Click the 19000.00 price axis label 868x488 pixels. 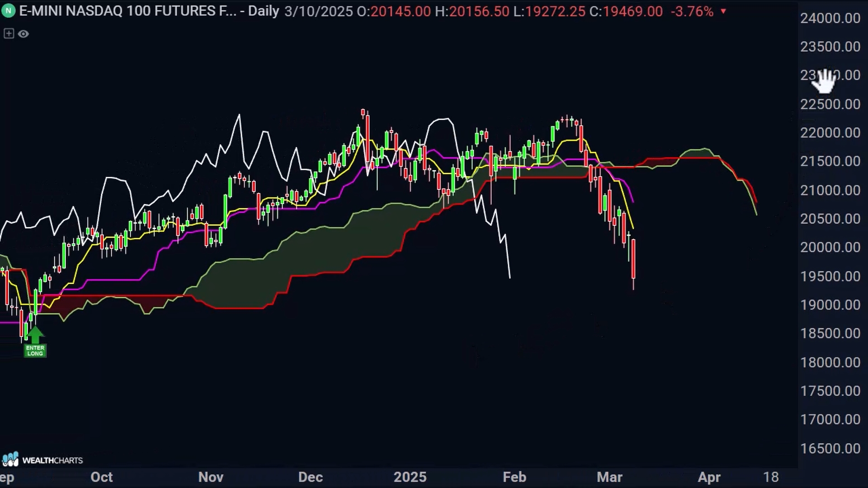click(x=830, y=305)
